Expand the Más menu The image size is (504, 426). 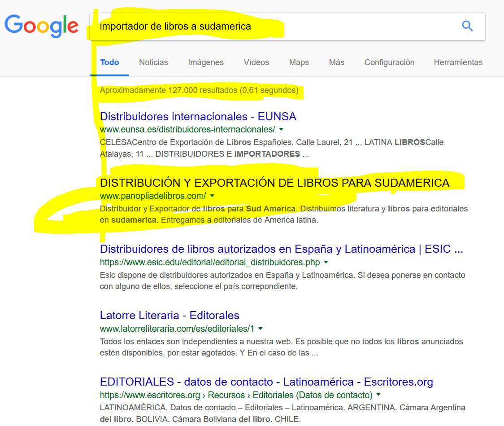coord(337,62)
